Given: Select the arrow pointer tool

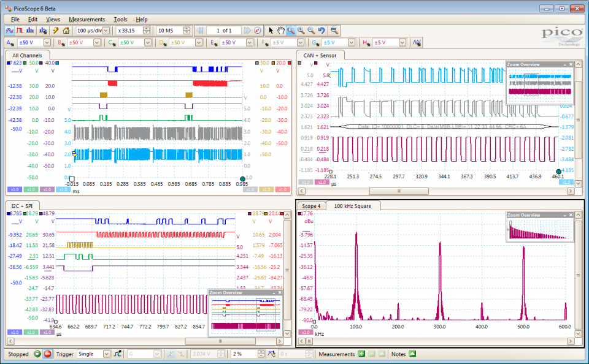Looking at the screenshot, I should [x=271, y=31].
